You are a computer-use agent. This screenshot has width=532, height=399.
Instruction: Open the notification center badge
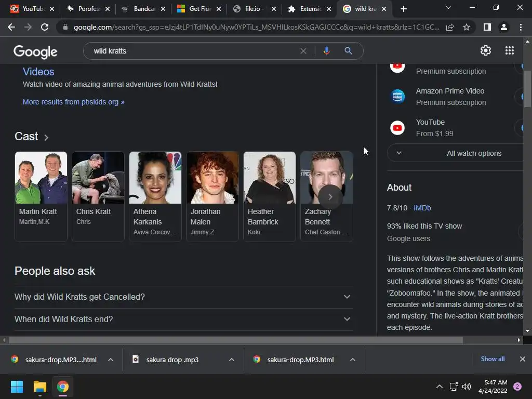[517, 387]
